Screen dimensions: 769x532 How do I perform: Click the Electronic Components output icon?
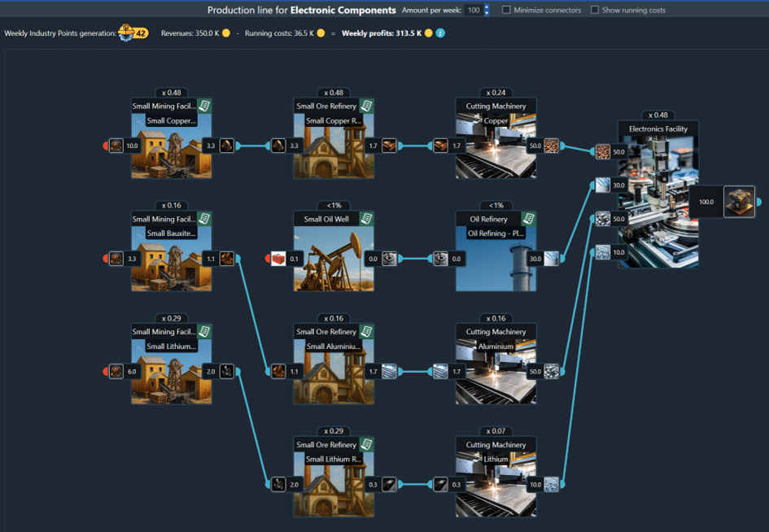pos(739,201)
